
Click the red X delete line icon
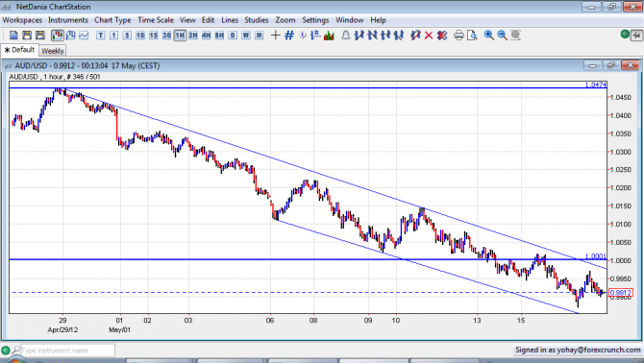click(x=429, y=36)
